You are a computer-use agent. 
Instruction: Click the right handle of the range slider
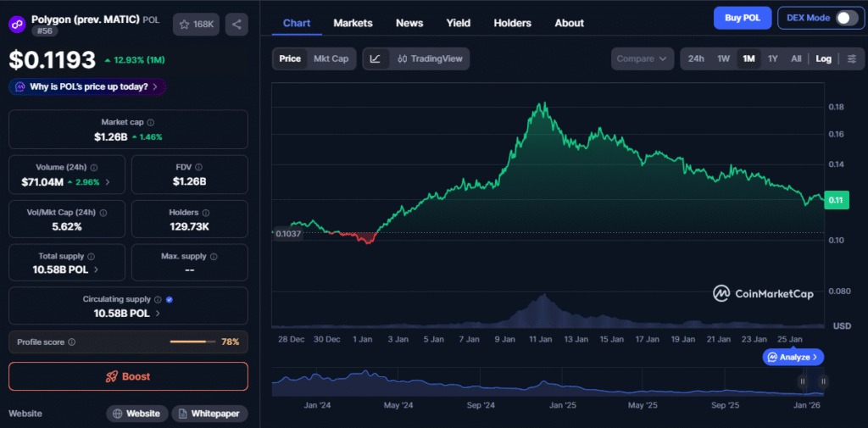[x=822, y=381]
